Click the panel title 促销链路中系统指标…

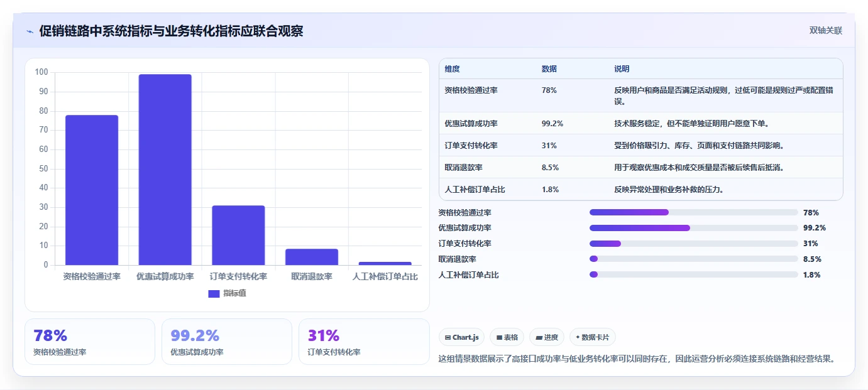[171, 31]
